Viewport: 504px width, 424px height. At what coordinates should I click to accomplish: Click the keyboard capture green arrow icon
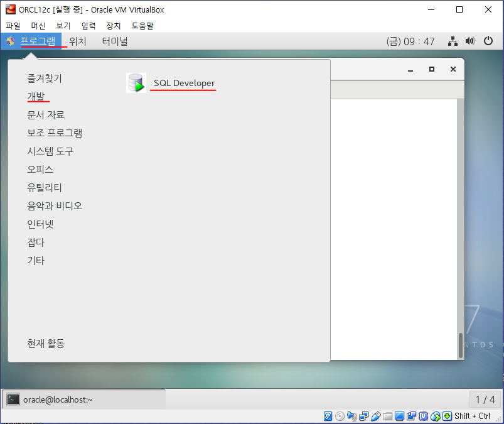click(x=447, y=416)
